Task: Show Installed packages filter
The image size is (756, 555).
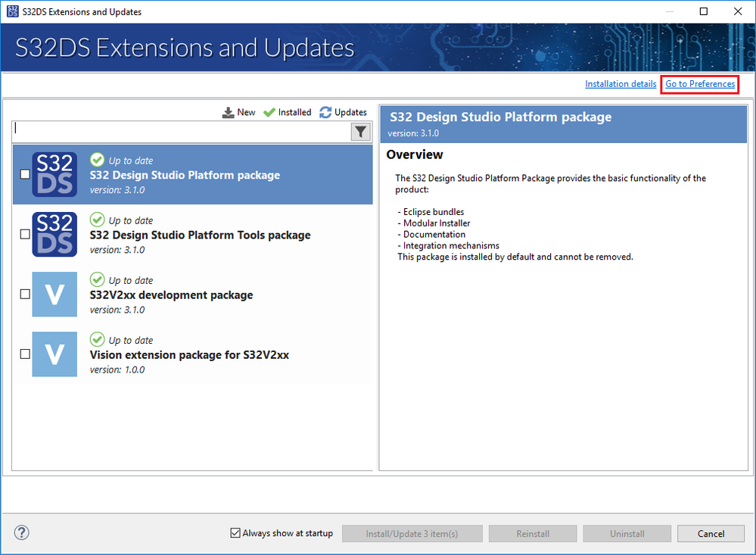Action: pos(287,112)
